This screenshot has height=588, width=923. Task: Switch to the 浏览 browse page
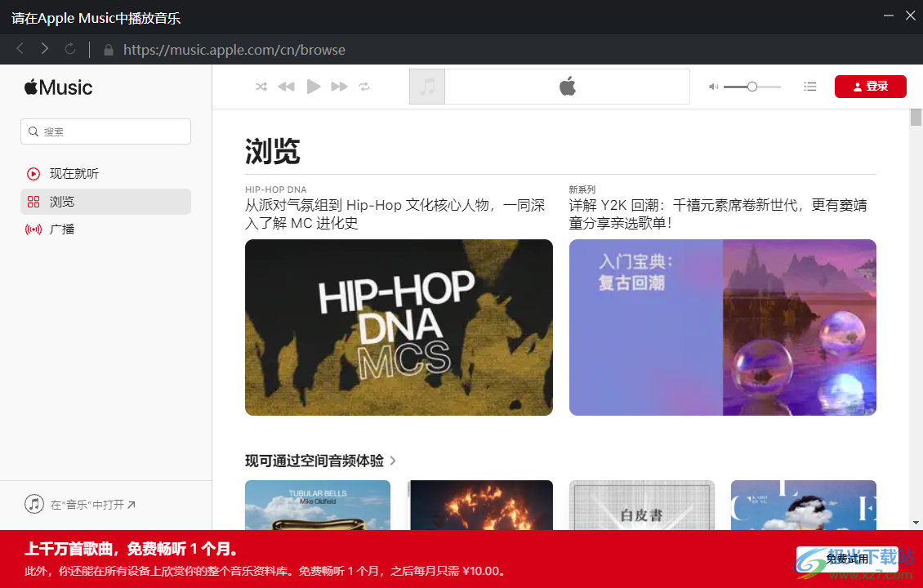(61, 202)
